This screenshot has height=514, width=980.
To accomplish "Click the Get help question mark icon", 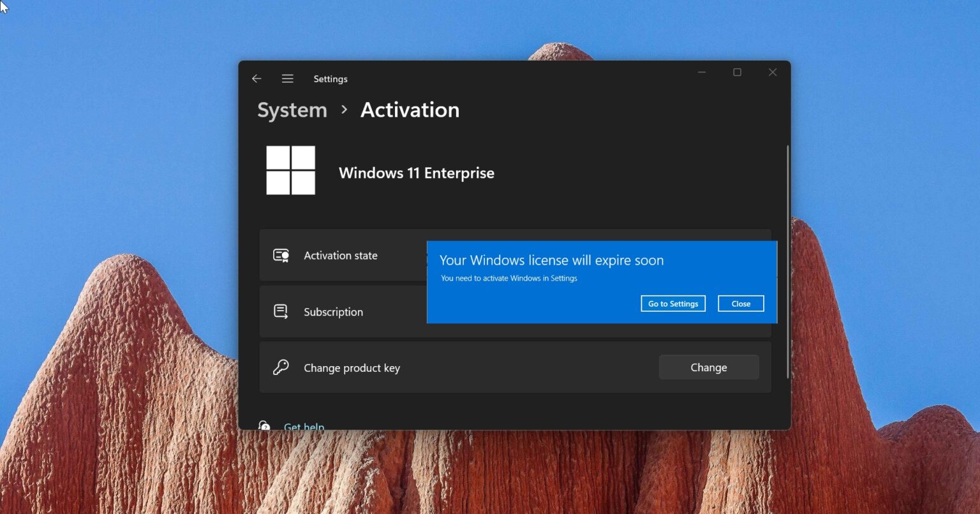I will (x=264, y=426).
